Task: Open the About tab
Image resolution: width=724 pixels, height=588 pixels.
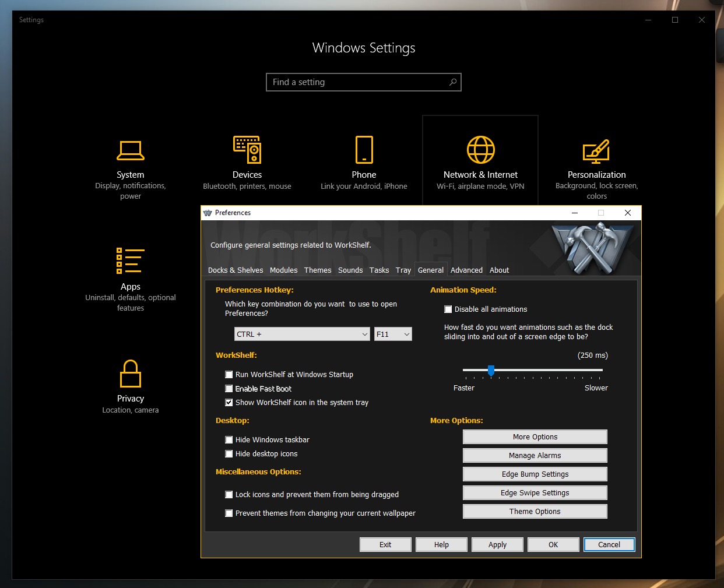Action: click(x=500, y=270)
